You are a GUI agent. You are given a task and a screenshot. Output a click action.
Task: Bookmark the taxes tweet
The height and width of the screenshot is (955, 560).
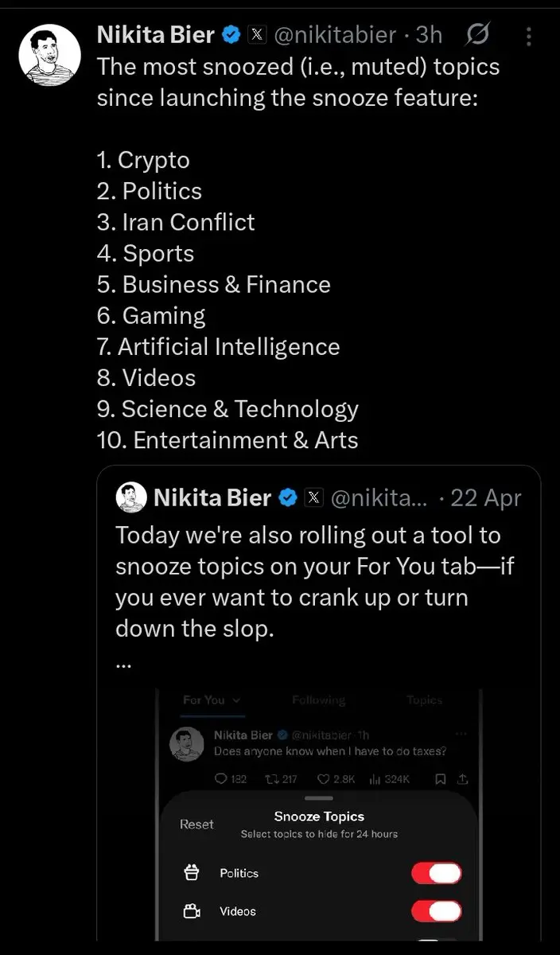click(x=440, y=779)
